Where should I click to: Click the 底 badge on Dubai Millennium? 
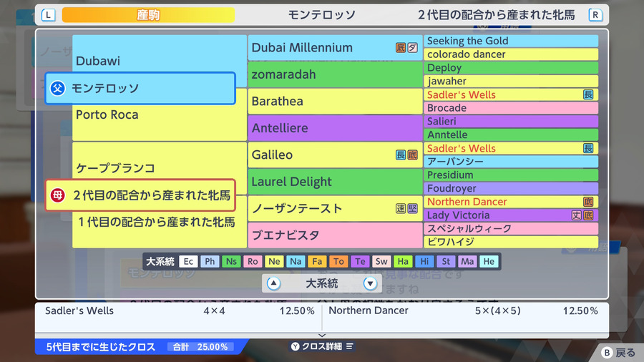pos(401,48)
